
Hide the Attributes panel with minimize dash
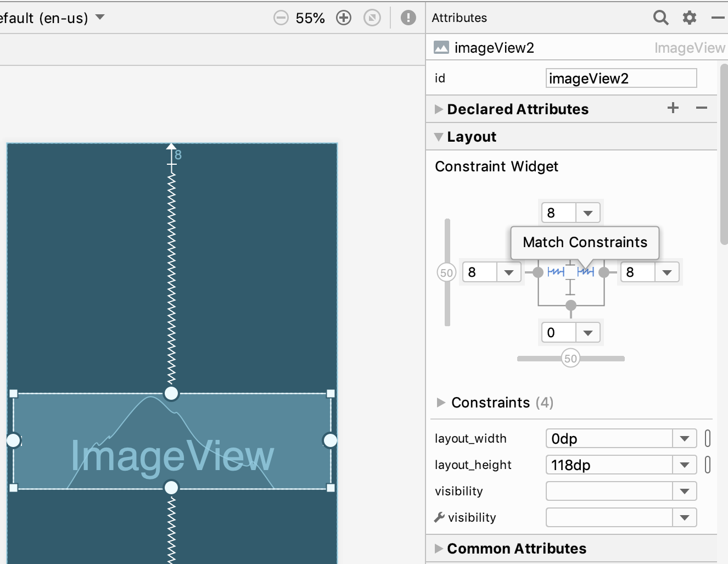(718, 18)
